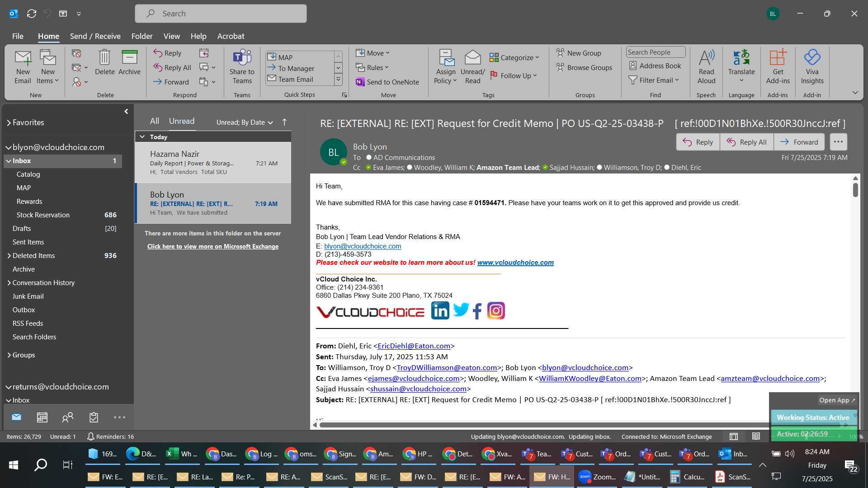The width and height of the screenshot is (868, 488).
Task: Collapse blyon@vcloudchoice.com account
Action: click(x=8, y=147)
